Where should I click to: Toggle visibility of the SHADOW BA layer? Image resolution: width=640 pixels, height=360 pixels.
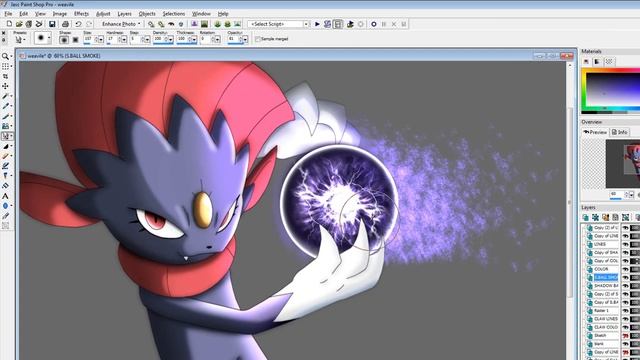[x=625, y=286]
